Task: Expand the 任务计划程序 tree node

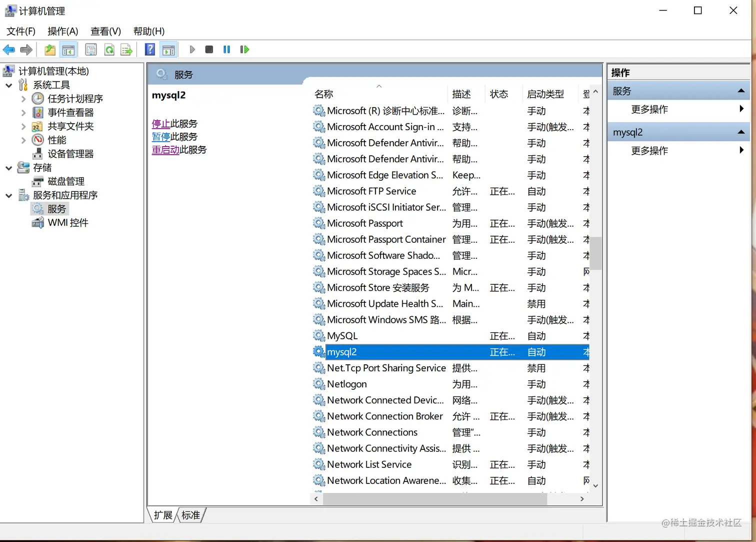Action: coord(23,99)
